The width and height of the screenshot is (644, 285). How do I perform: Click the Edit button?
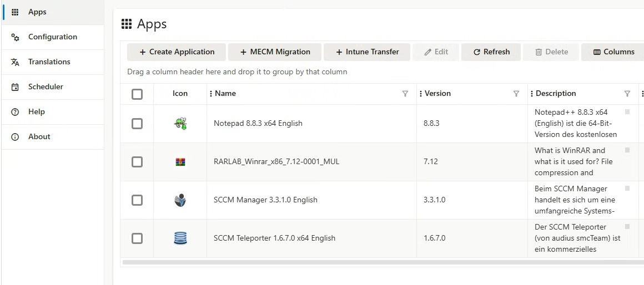(x=436, y=52)
